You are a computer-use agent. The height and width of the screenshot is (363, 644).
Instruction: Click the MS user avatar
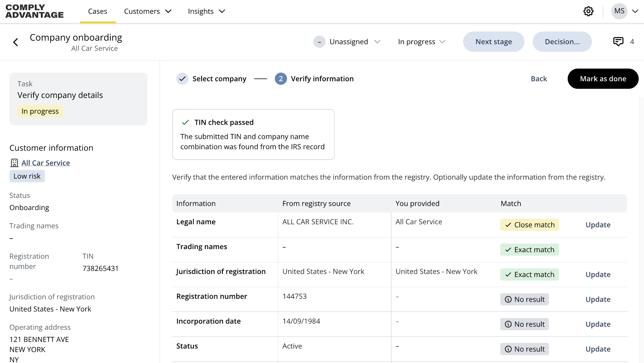tap(619, 11)
